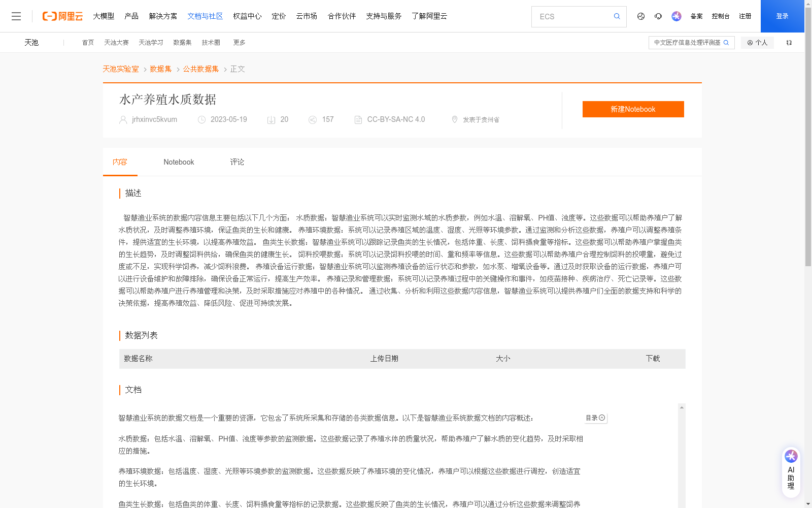Viewport: 812px width, 508px height.
Task: Open the 大模型 menu
Action: click(x=104, y=16)
